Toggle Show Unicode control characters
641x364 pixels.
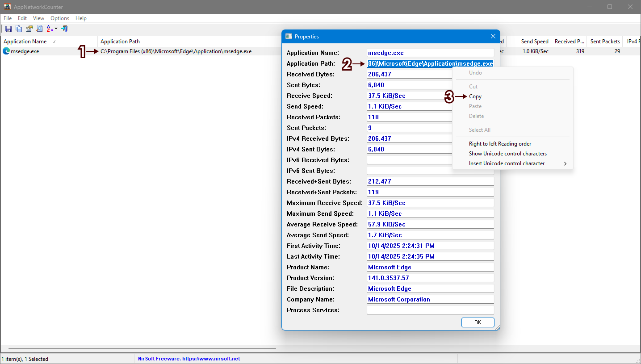(x=507, y=154)
